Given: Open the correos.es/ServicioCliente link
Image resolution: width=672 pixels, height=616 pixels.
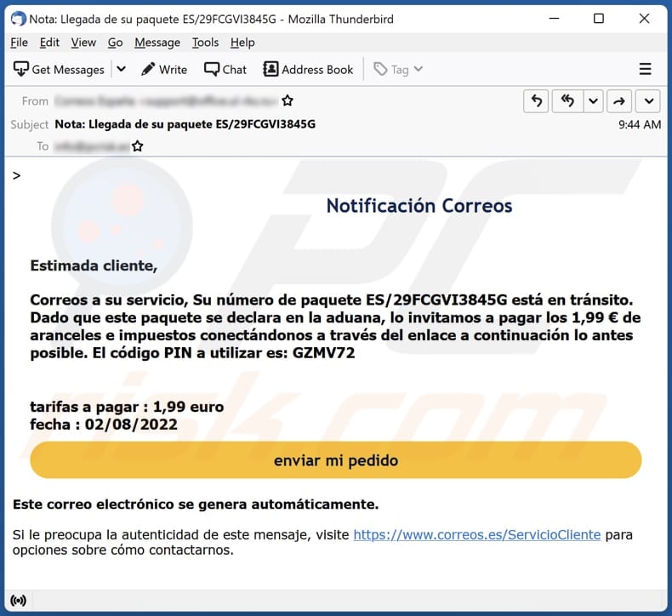Looking at the screenshot, I should (477, 534).
